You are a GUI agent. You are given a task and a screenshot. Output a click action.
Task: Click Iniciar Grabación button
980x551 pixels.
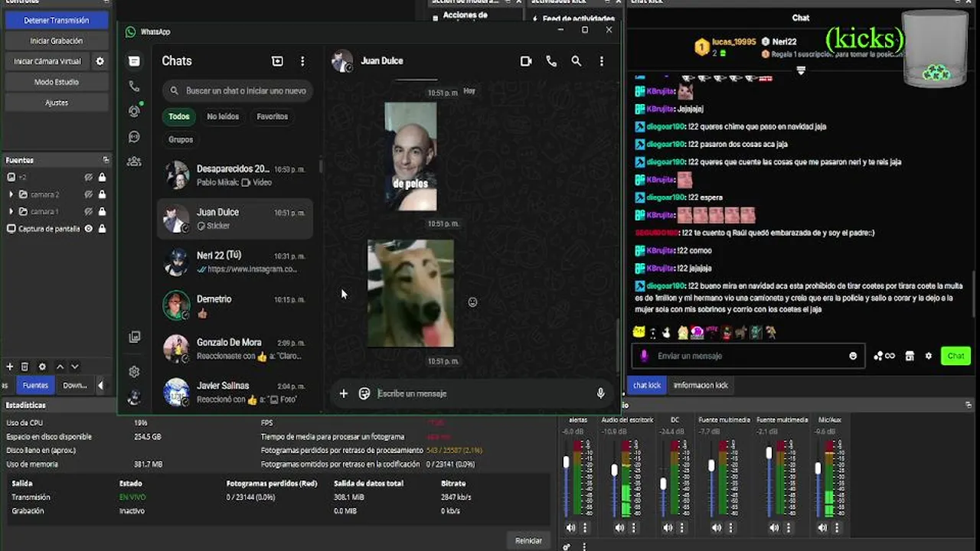(x=57, y=41)
